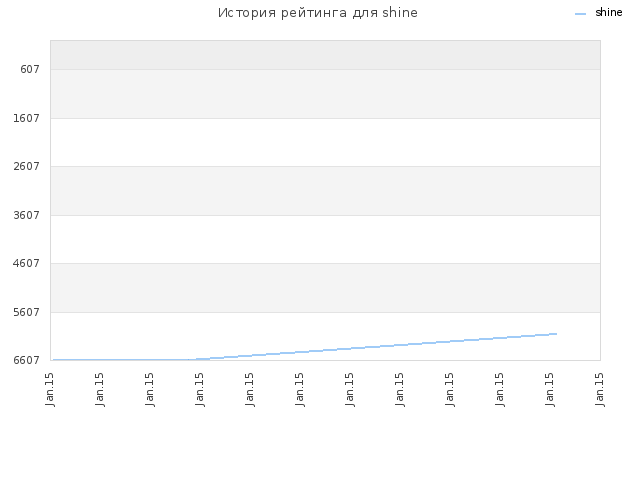The image size is (640, 480).
Task: Select the 3607 y-axis label
Action: coord(27,215)
